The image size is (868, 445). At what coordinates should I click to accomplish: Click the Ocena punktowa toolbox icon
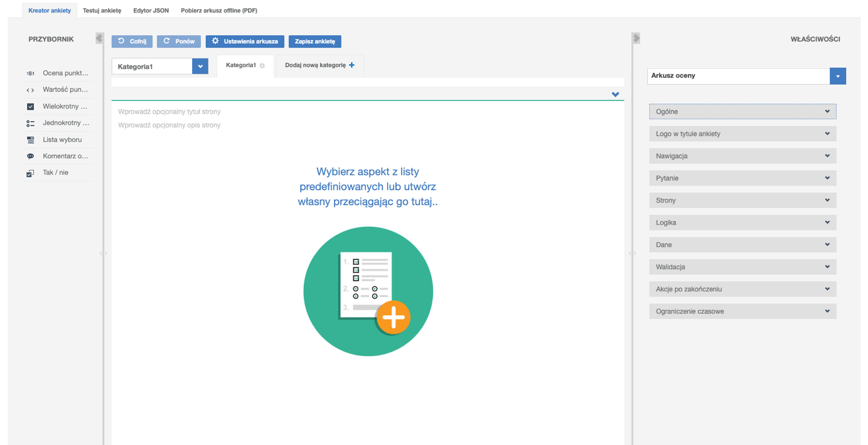pyautogui.click(x=30, y=73)
